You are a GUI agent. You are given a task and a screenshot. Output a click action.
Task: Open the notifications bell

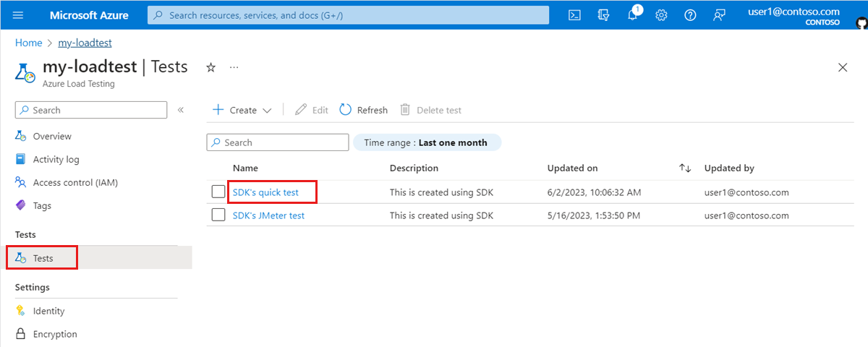pos(632,15)
